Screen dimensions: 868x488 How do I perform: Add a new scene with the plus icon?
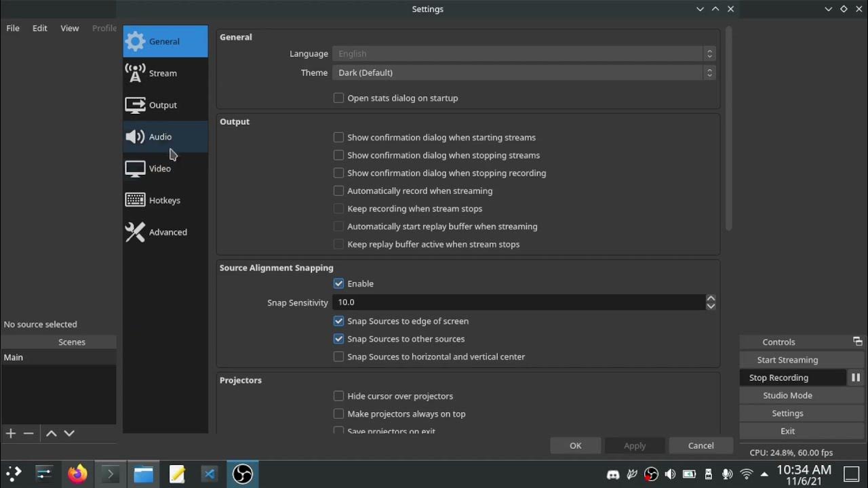click(x=11, y=433)
